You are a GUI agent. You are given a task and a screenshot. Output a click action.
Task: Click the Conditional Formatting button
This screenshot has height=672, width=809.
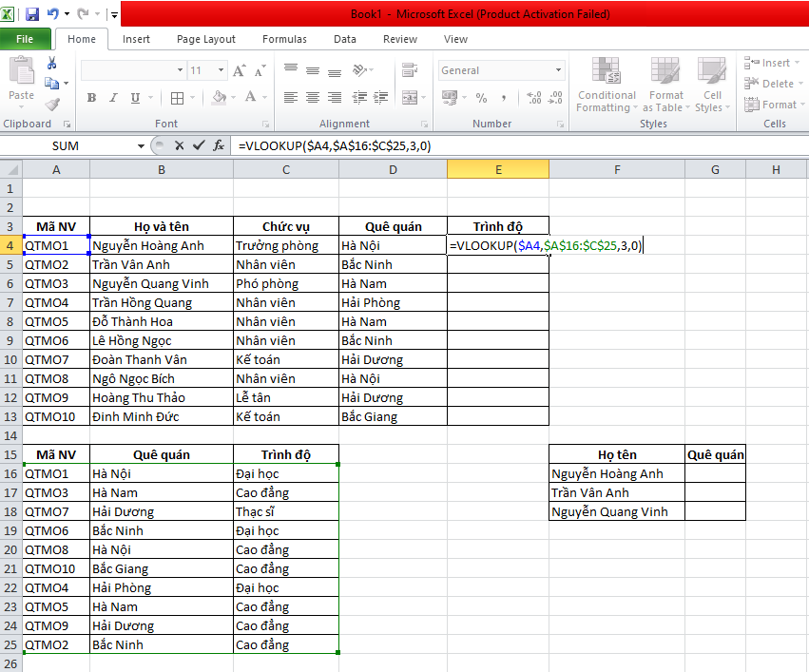(x=607, y=86)
